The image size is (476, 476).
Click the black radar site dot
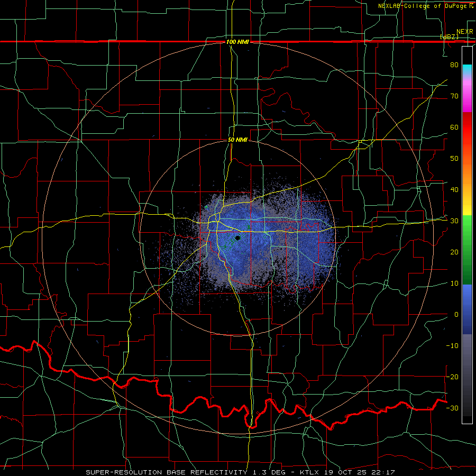pyautogui.click(x=237, y=238)
